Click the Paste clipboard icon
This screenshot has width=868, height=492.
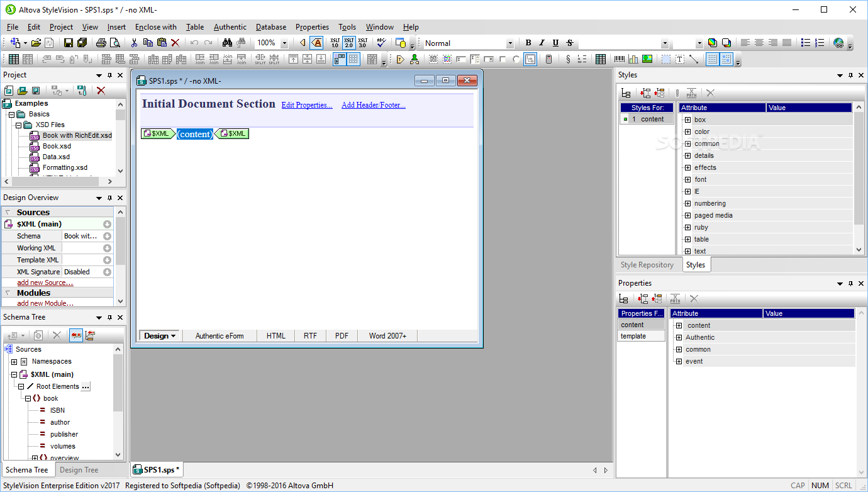point(162,43)
